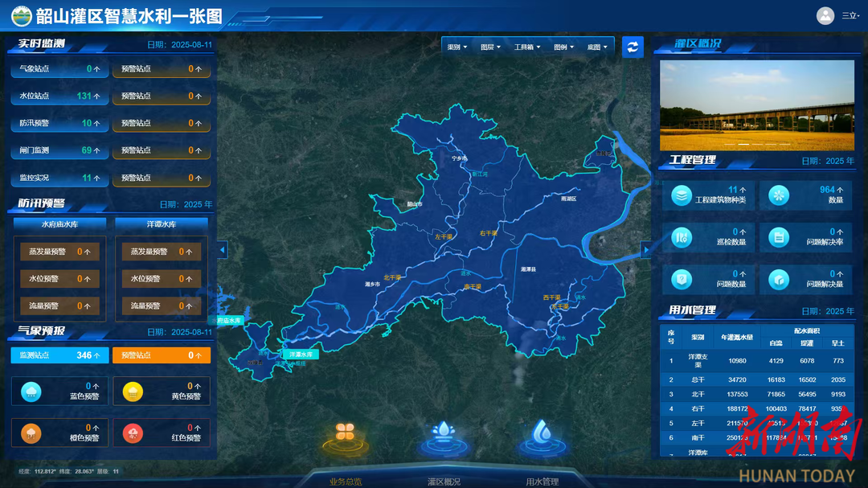Click the user avatar icon

pos(825,15)
